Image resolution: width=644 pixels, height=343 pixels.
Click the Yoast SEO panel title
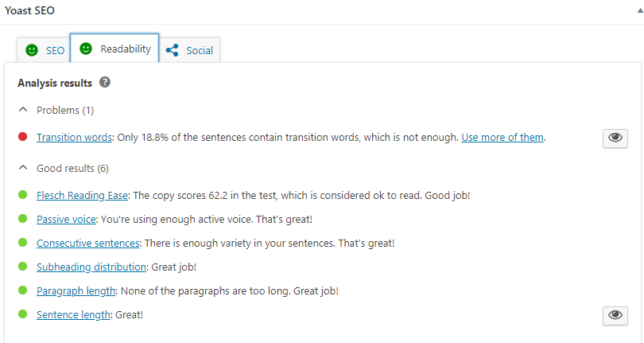(29, 10)
